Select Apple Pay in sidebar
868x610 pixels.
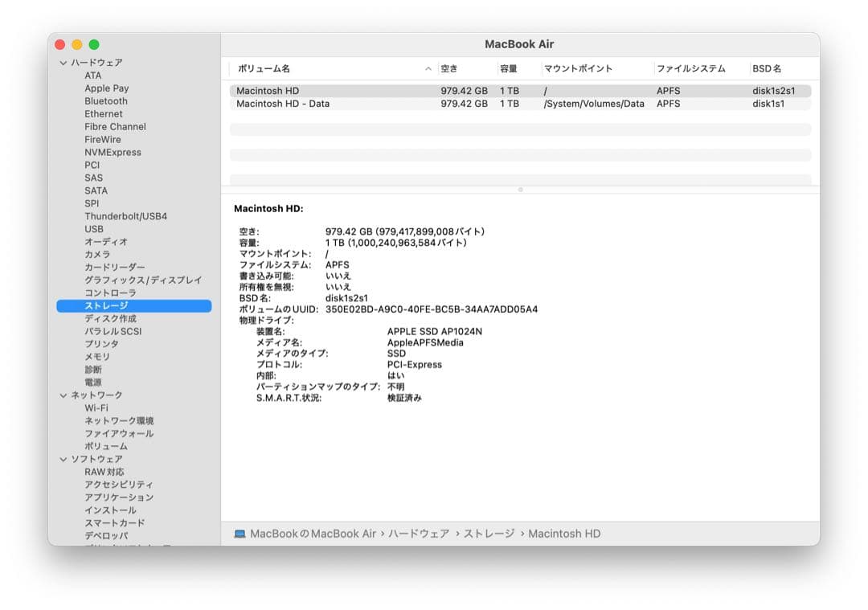tap(107, 88)
